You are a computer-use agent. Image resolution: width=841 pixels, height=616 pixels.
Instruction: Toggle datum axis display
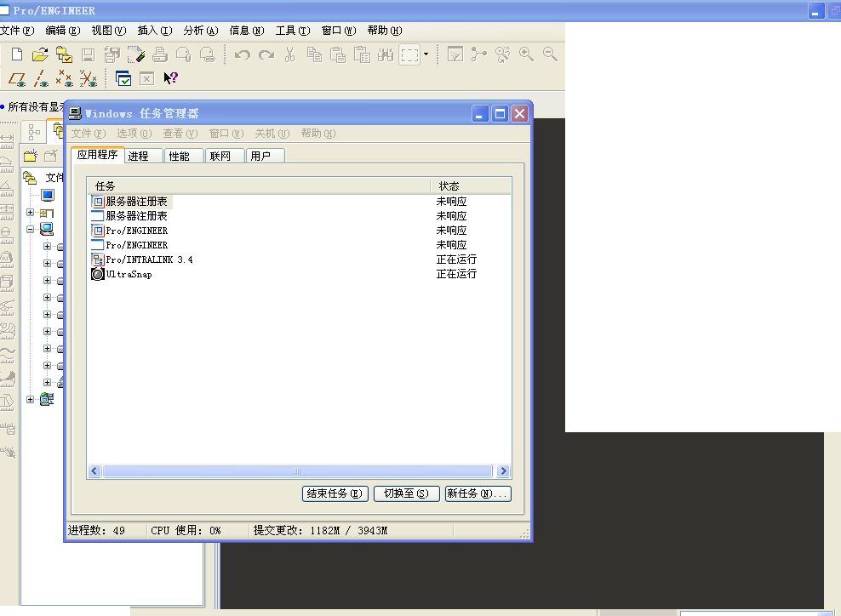(41, 79)
